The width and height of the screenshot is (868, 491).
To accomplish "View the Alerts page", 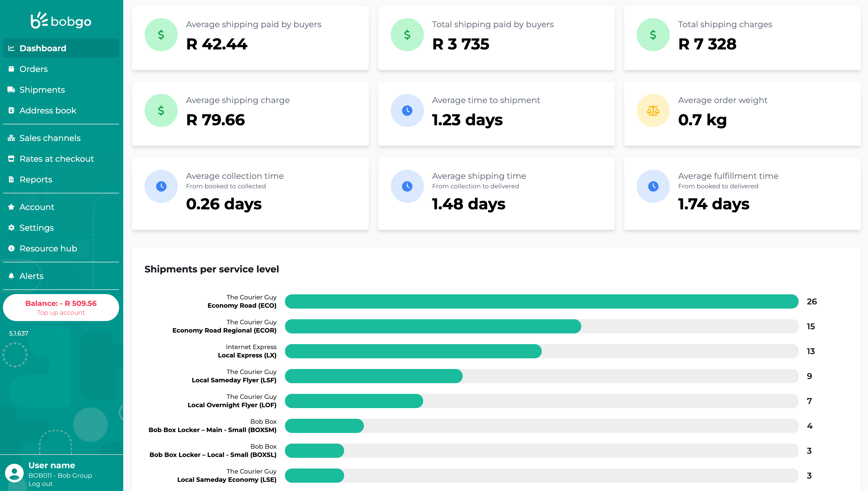I will [61, 276].
